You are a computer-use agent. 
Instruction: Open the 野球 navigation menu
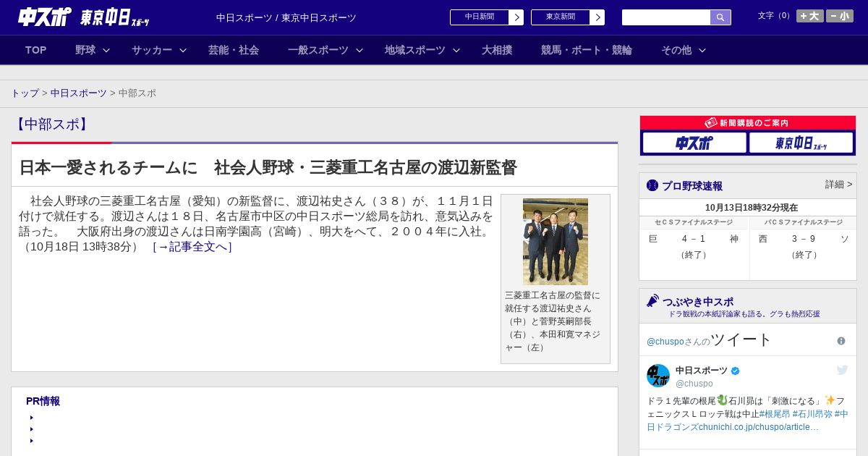(x=85, y=50)
